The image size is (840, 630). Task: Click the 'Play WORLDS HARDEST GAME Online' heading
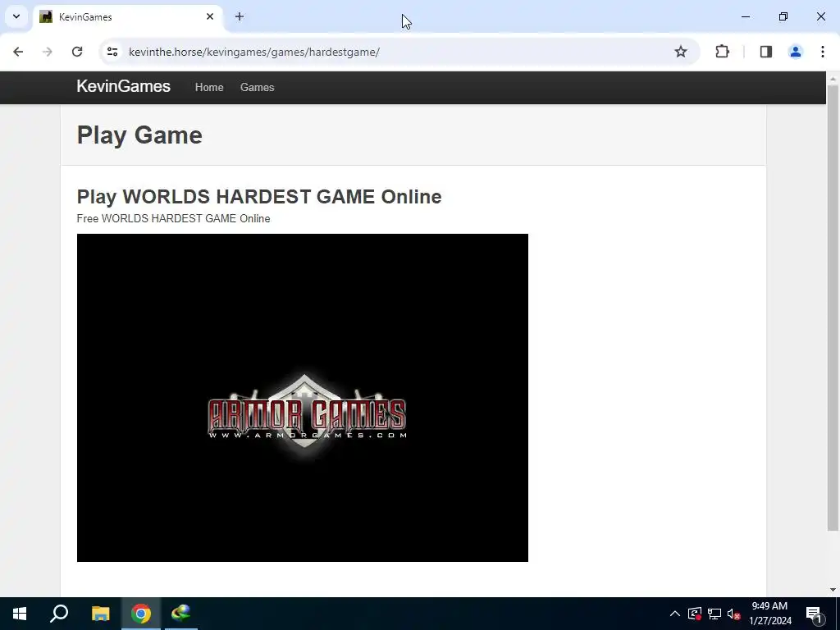(x=258, y=197)
